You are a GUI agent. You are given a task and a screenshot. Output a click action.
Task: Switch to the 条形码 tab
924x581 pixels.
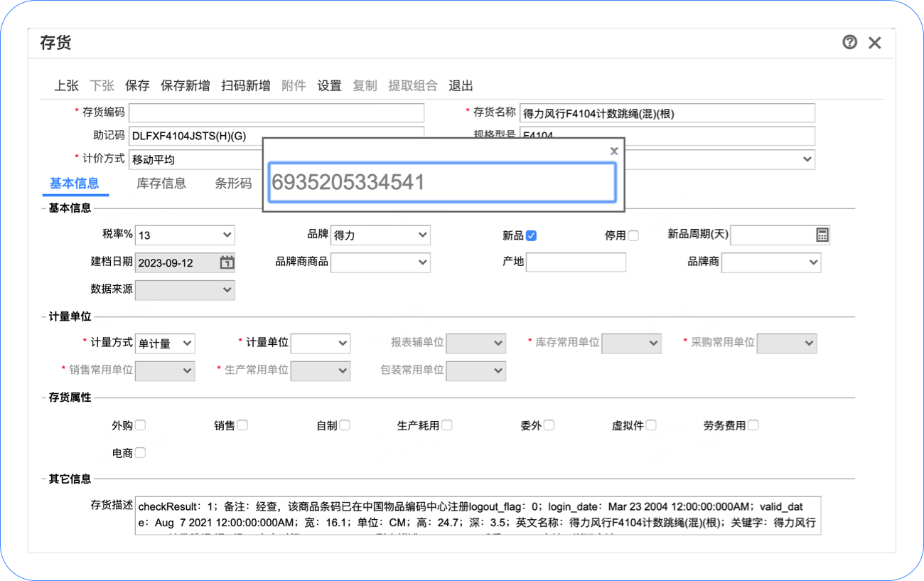click(x=233, y=183)
